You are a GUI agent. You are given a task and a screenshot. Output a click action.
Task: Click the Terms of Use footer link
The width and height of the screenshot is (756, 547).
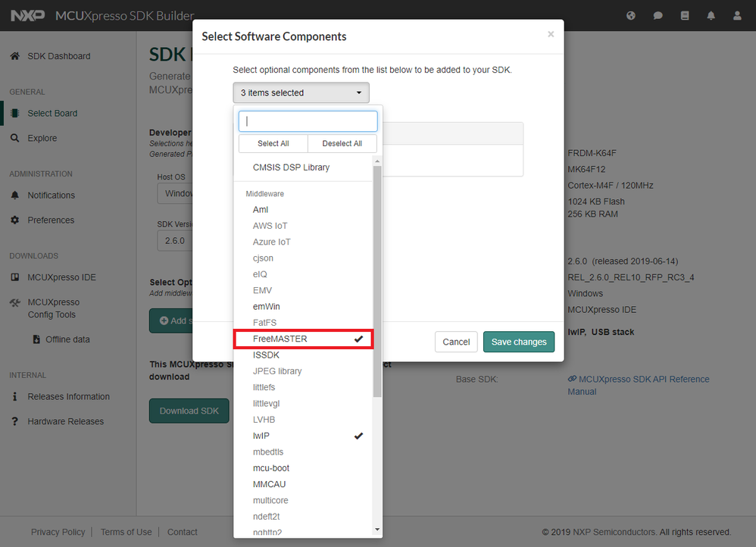click(127, 532)
